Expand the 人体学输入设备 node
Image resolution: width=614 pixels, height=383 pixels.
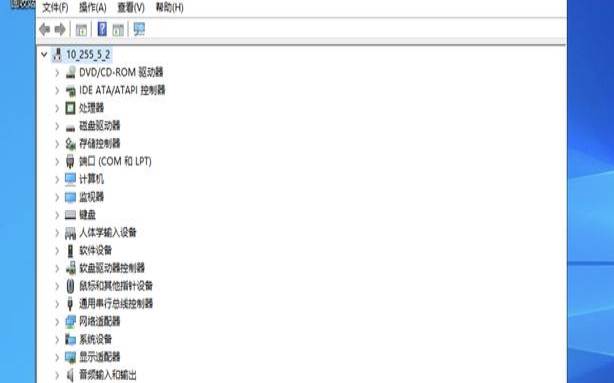pyautogui.click(x=57, y=233)
